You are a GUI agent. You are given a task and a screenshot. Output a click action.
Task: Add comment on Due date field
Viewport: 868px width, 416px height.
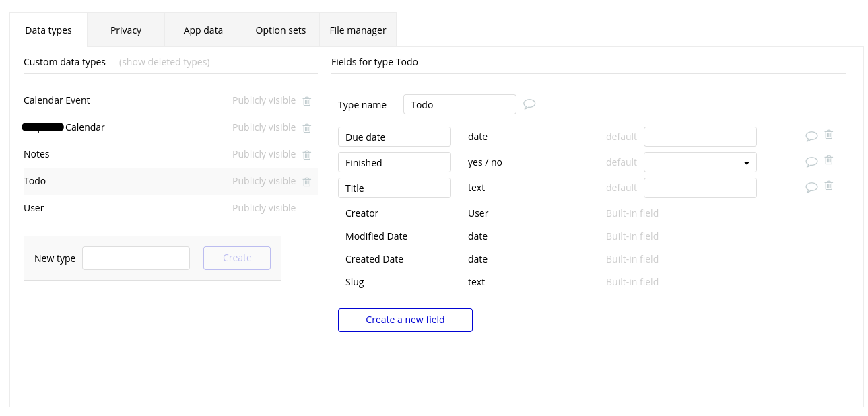pyautogui.click(x=811, y=136)
